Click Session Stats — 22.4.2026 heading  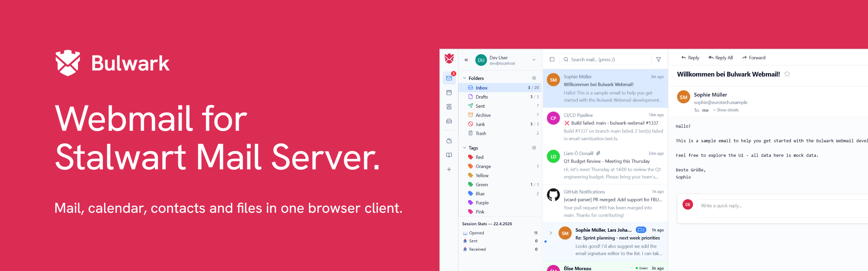487,224
